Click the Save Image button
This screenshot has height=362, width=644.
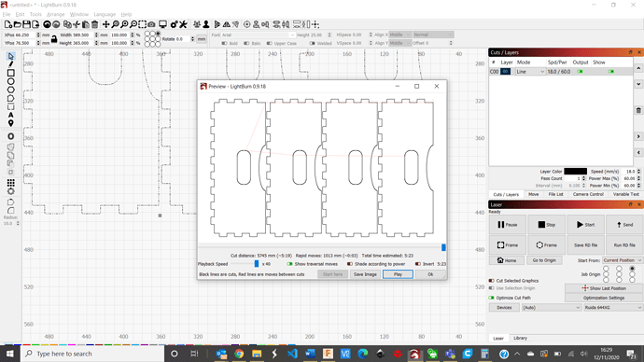(x=365, y=274)
